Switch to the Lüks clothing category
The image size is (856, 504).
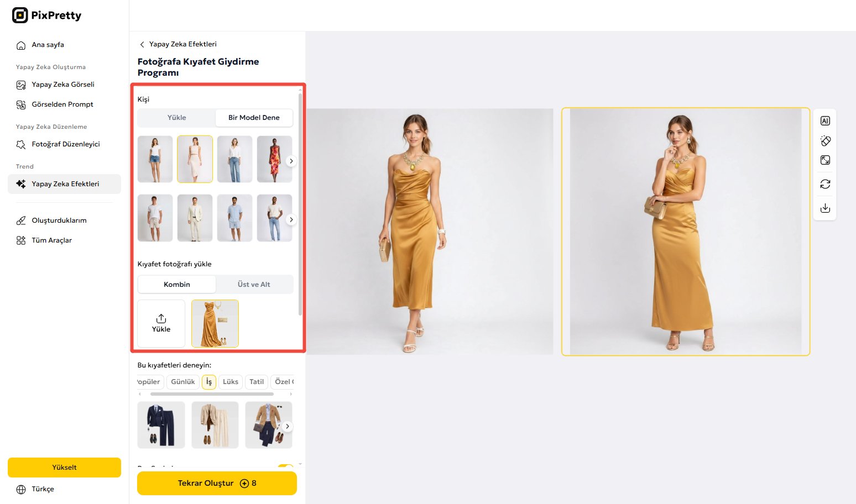[230, 382]
